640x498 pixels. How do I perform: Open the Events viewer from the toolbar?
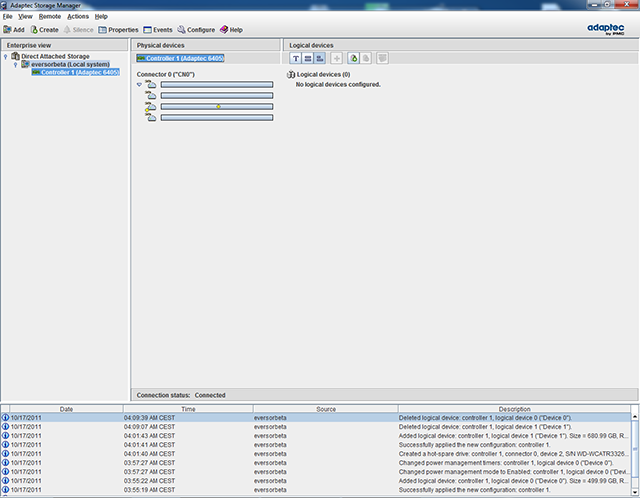pyautogui.click(x=158, y=30)
